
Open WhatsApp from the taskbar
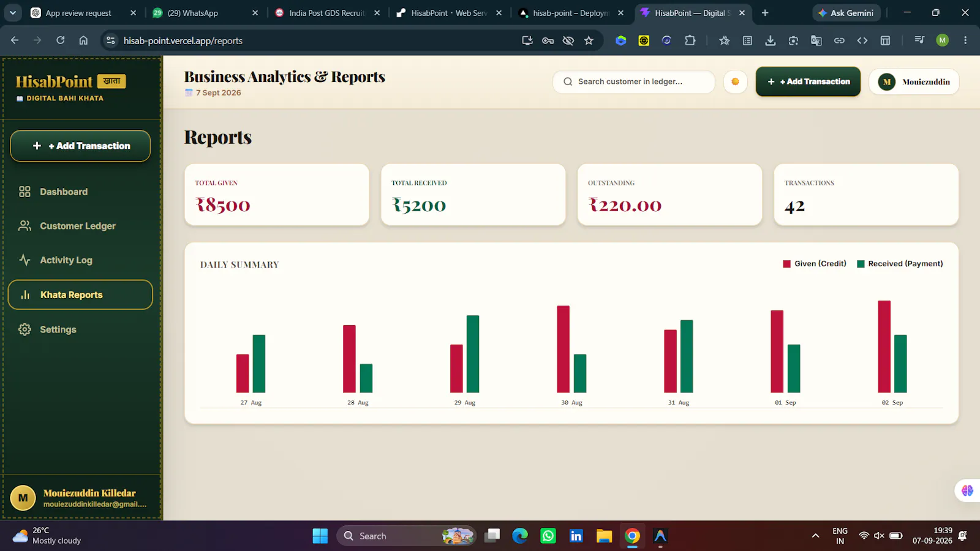tap(548, 536)
